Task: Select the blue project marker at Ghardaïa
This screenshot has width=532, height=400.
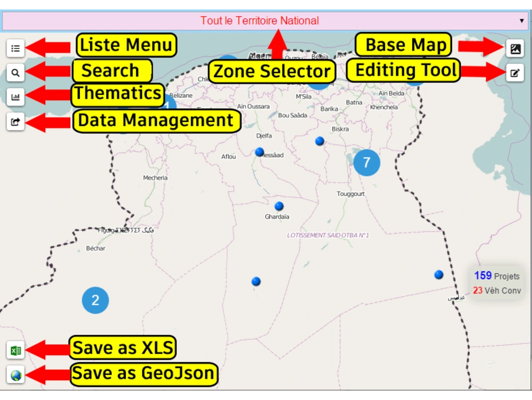Action: [279, 206]
